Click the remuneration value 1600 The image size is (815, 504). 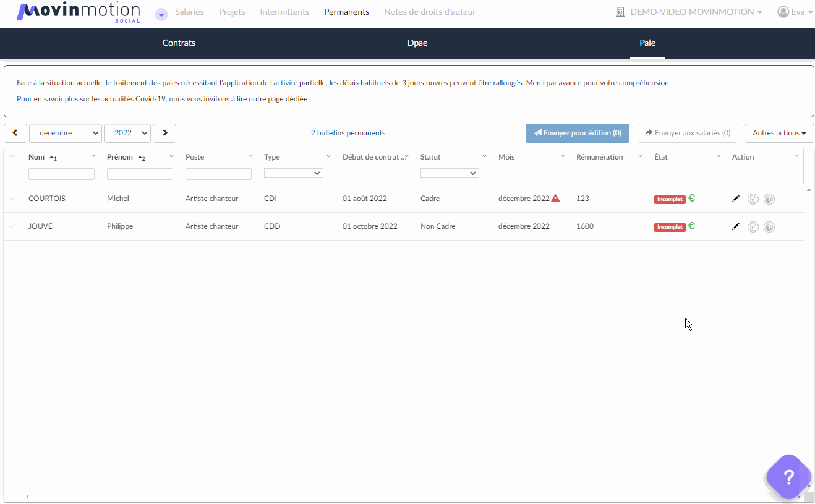point(585,226)
